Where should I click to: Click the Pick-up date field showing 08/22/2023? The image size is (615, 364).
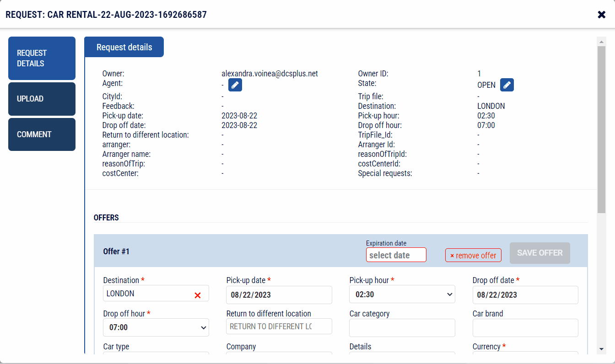pos(279,294)
